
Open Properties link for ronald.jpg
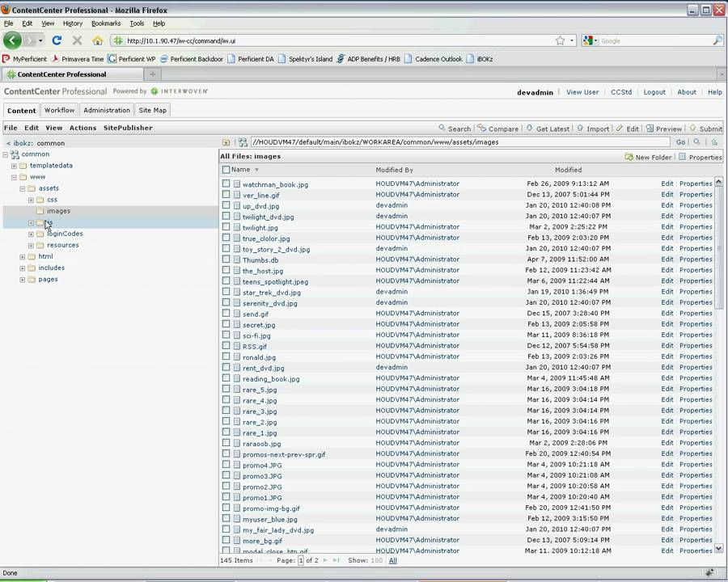coord(696,356)
